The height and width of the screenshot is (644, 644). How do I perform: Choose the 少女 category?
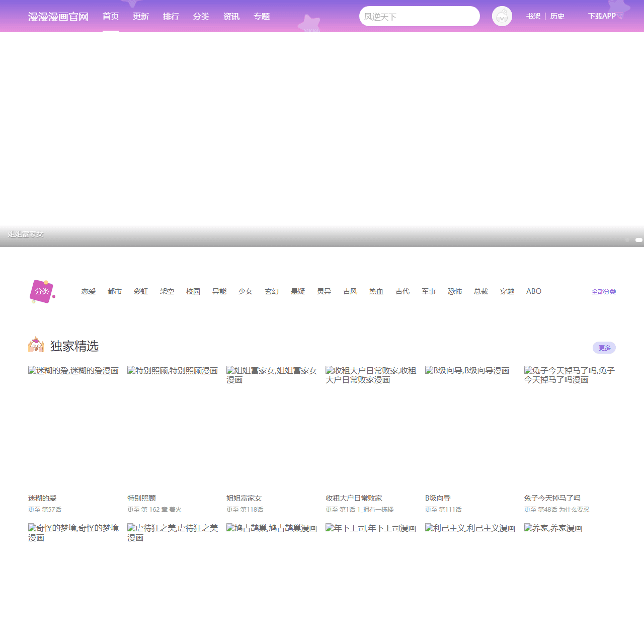click(x=246, y=291)
